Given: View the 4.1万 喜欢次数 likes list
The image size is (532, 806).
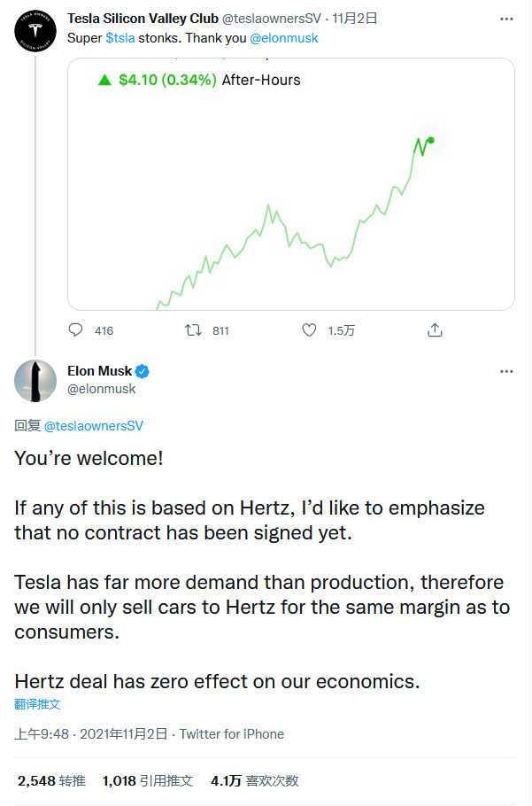Looking at the screenshot, I should click(254, 780).
